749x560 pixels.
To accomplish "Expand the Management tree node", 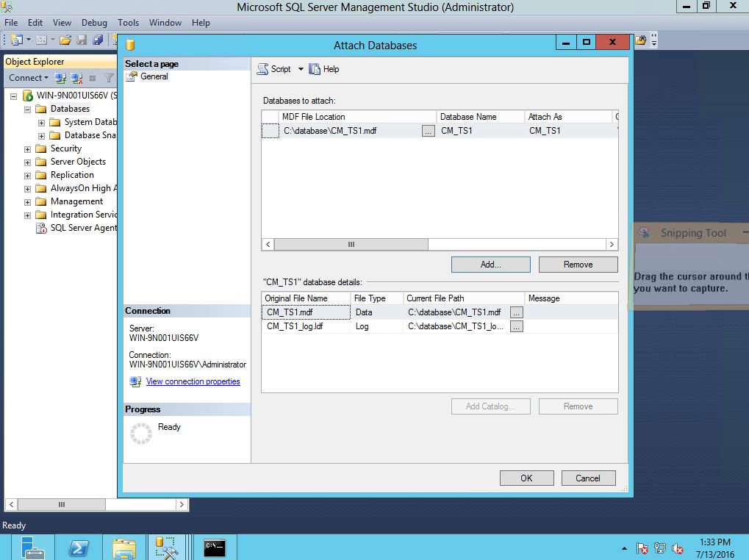I will (28, 202).
